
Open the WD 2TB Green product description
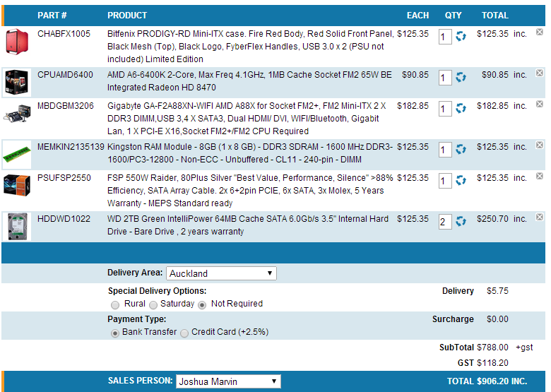(248, 225)
